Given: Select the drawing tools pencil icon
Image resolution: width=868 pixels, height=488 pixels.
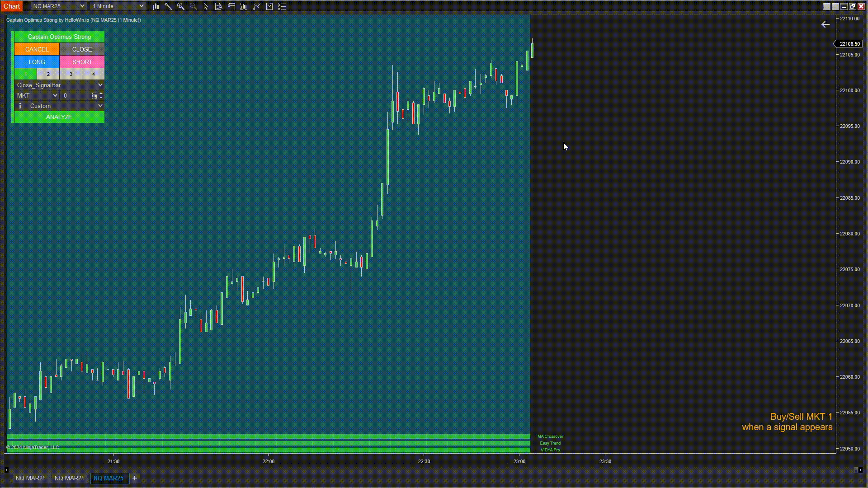Looking at the screenshot, I should point(168,6).
